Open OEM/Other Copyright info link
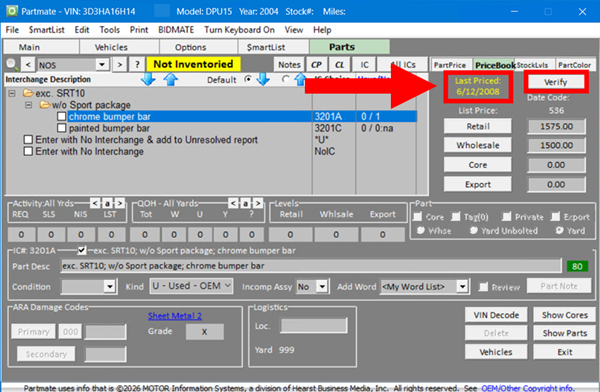The image size is (600, 392). click(528, 388)
